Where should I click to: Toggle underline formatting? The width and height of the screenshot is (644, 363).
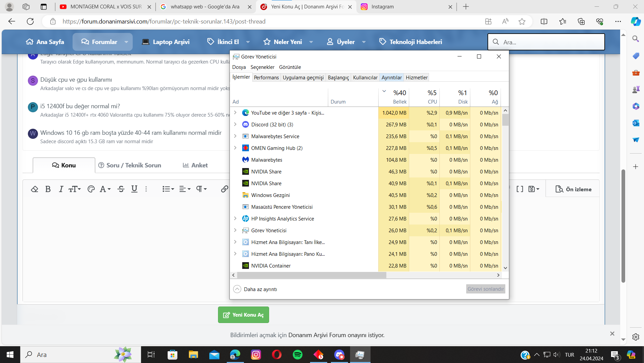[134, 189]
